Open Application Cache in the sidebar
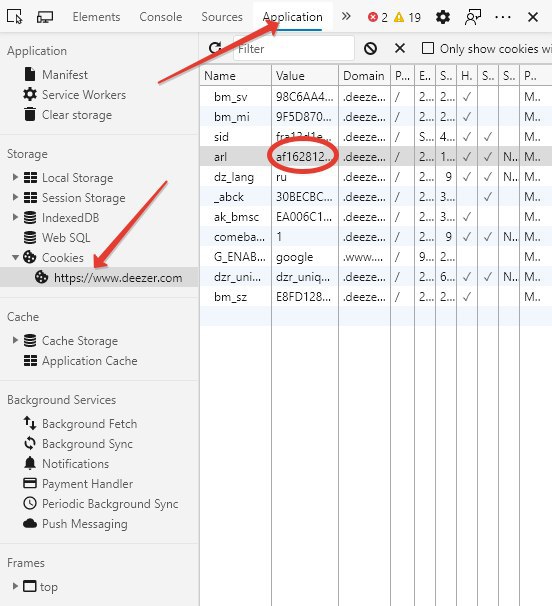Viewport: 552px width, 606px height. point(90,361)
